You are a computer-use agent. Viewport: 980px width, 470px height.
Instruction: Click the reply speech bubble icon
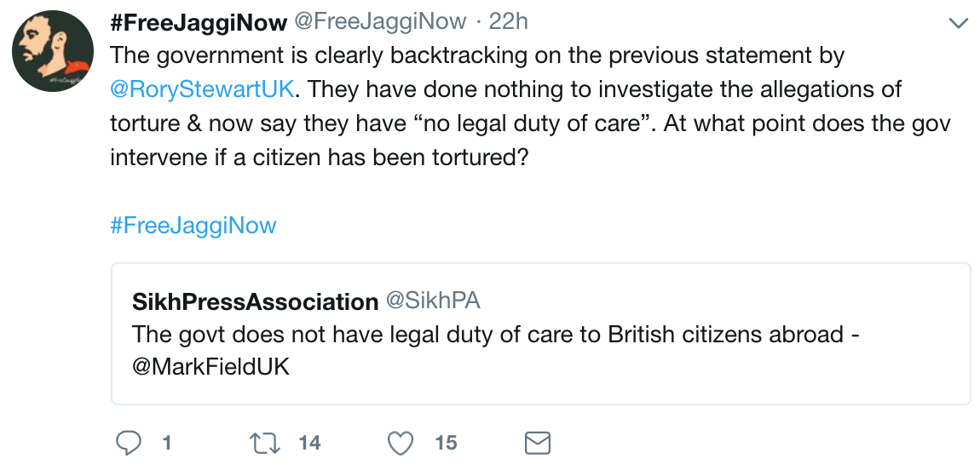tap(130, 443)
